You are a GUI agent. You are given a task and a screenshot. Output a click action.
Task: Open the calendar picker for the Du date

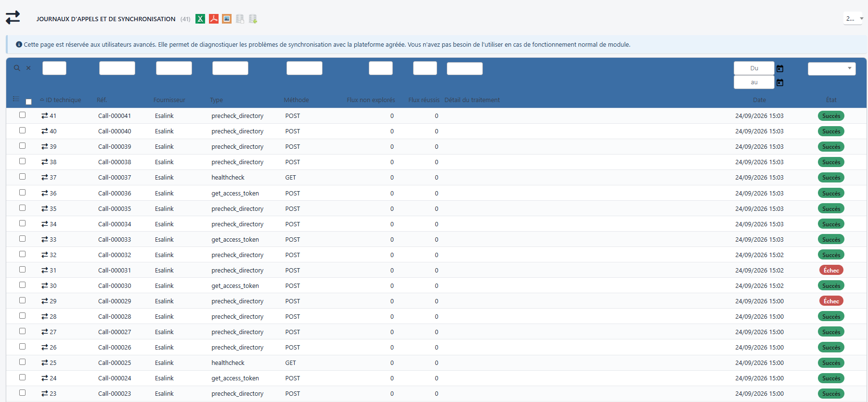pyautogui.click(x=780, y=68)
